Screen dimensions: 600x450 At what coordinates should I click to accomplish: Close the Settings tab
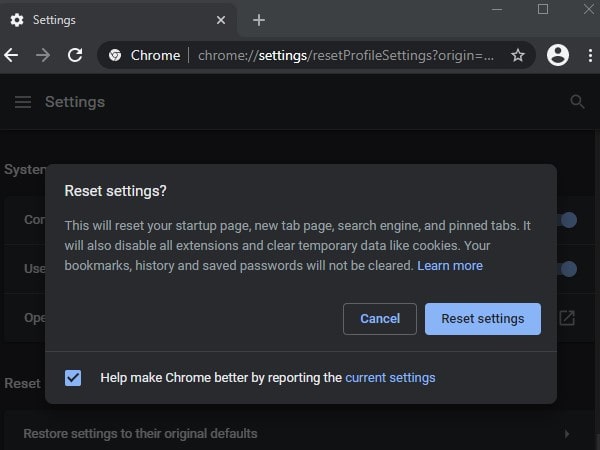coord(221,20)
